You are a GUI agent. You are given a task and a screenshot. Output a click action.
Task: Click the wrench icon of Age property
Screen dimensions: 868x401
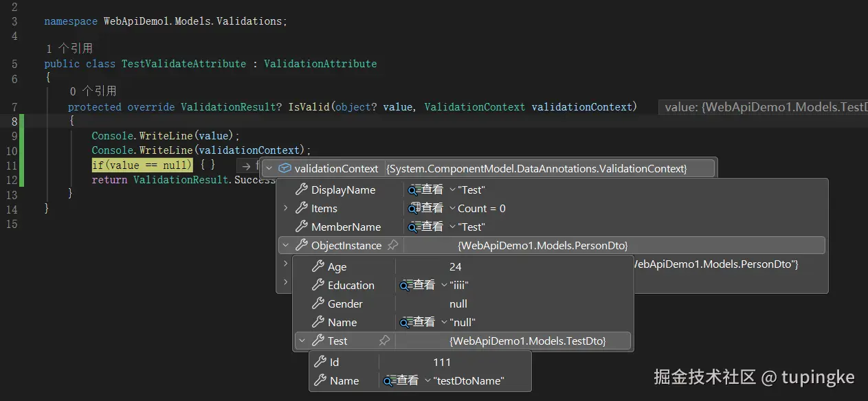[318, 266]
